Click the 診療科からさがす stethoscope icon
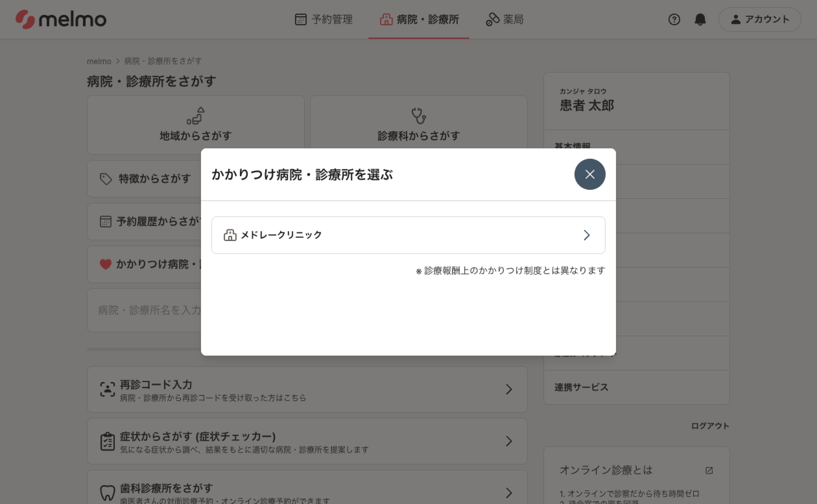The width and height of the screenshot is (817, 504). [418, 116]
